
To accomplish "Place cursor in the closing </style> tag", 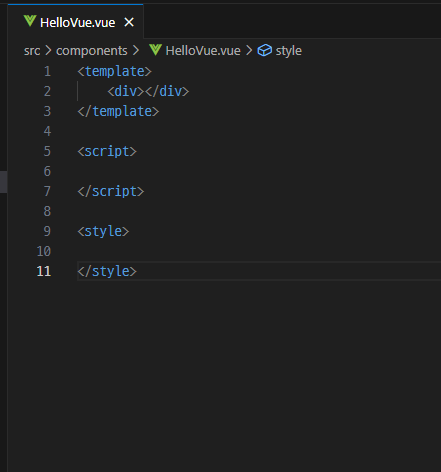I will click(107, 271).
